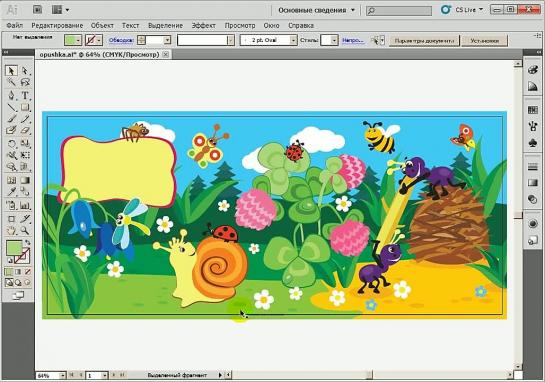Image resolution: width=545 pixels, height=382 pixels.
Task: Select the Perspective Grid tool
Action: pos(25,167)
